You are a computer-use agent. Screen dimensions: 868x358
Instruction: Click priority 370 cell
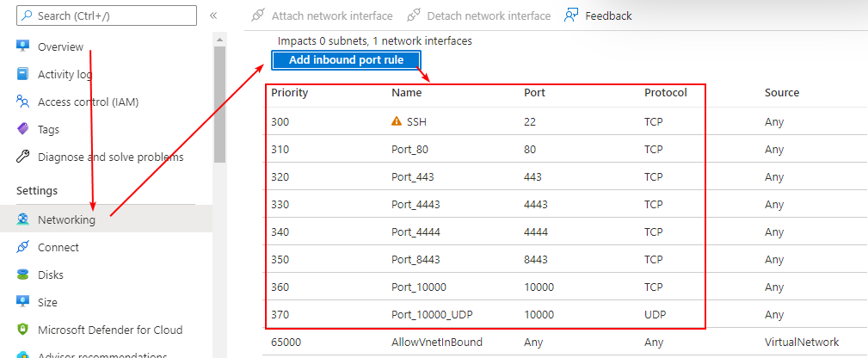[280, 315]
